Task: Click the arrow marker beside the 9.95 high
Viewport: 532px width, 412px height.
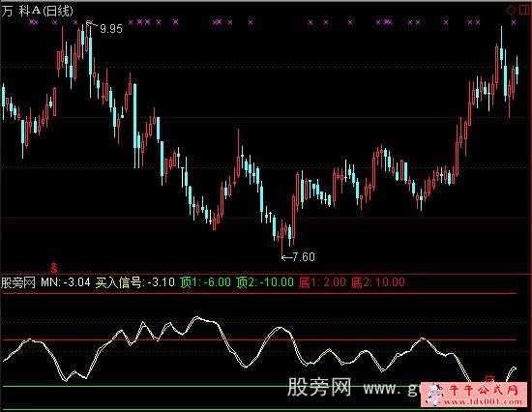Action: tap(92, 24)
